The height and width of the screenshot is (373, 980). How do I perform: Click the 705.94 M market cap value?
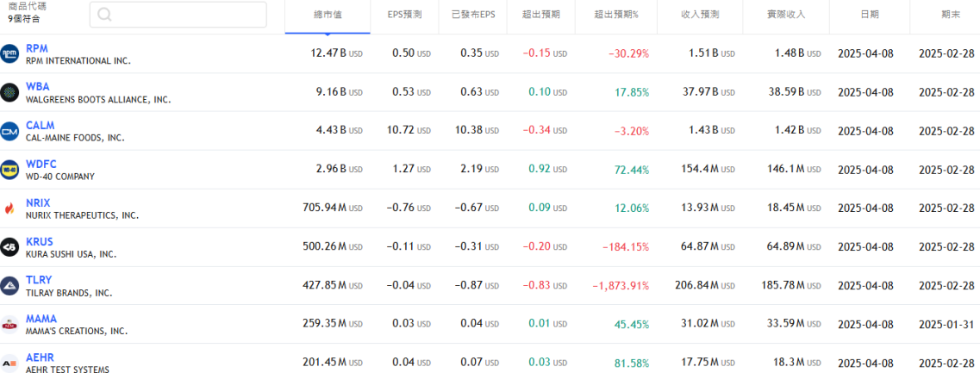click(333, 208)
